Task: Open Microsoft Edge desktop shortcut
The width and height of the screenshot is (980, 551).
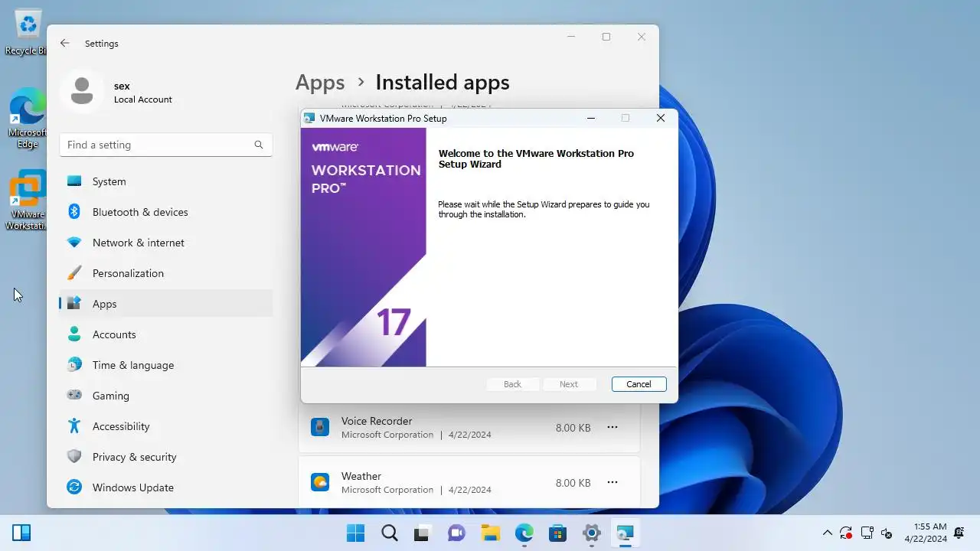Action: 28,117
